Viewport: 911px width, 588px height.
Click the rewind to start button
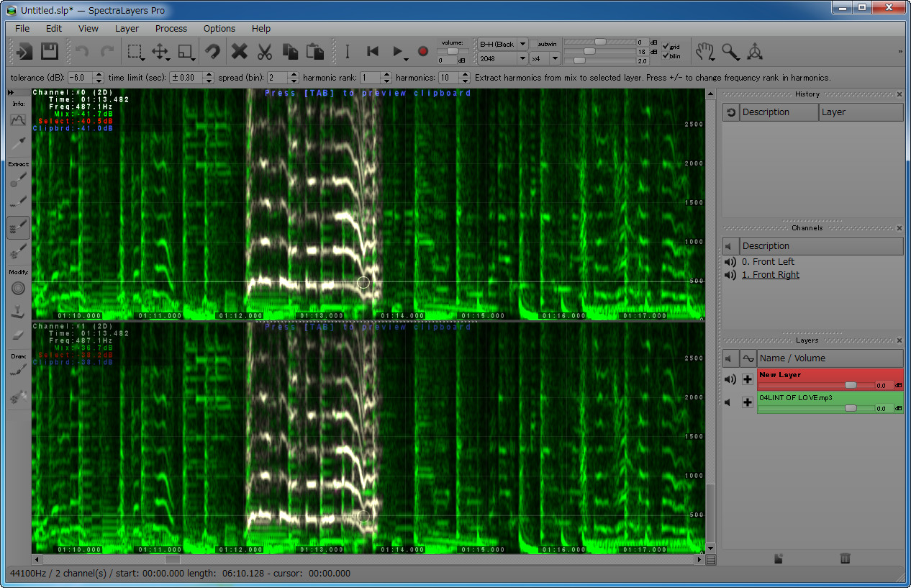point(373,52)
